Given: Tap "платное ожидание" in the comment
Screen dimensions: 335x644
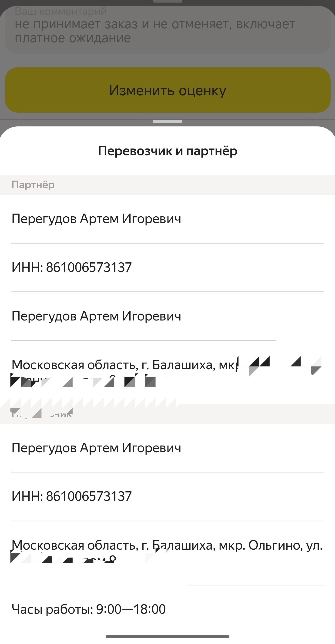Looking at the screenshot, I should point(73,38).
